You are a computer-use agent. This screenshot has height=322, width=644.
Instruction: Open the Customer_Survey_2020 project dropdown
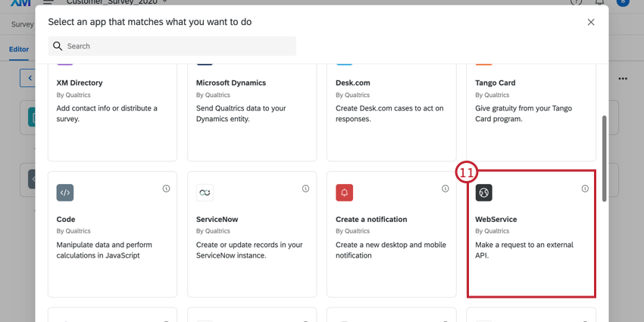[x=164, y=2]
